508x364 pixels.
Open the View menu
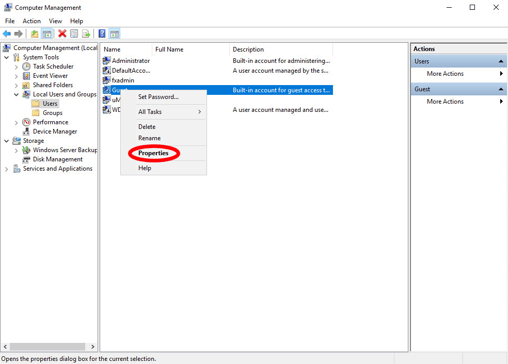click(x=55, y=21)
